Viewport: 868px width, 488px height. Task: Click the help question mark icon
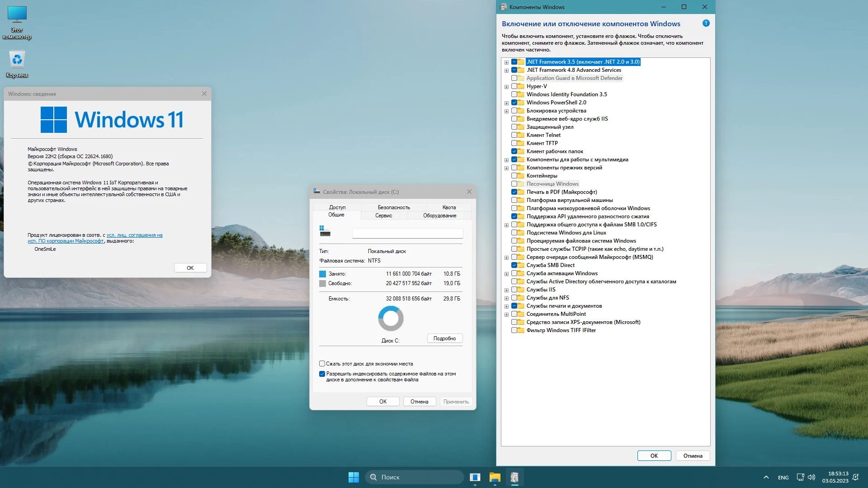tap(706, 23)
